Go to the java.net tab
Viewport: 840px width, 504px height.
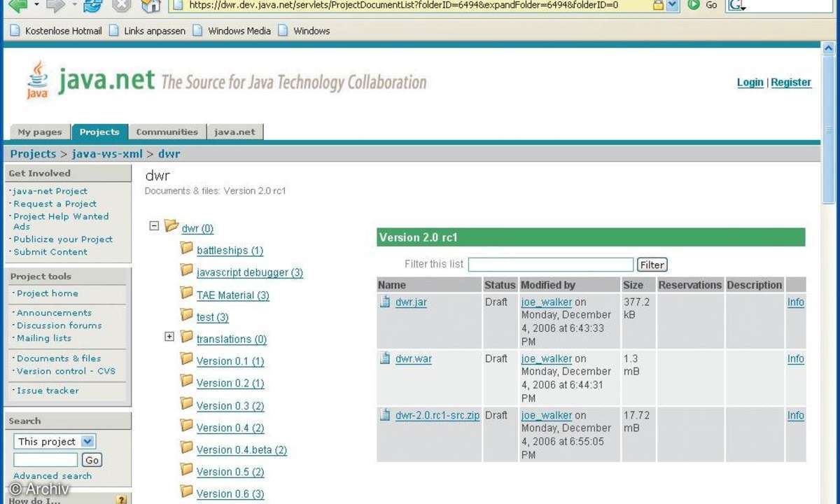point(235,132)
